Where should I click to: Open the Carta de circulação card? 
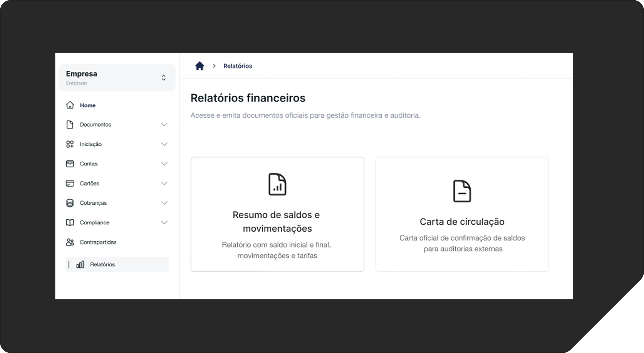pos(462,214)
